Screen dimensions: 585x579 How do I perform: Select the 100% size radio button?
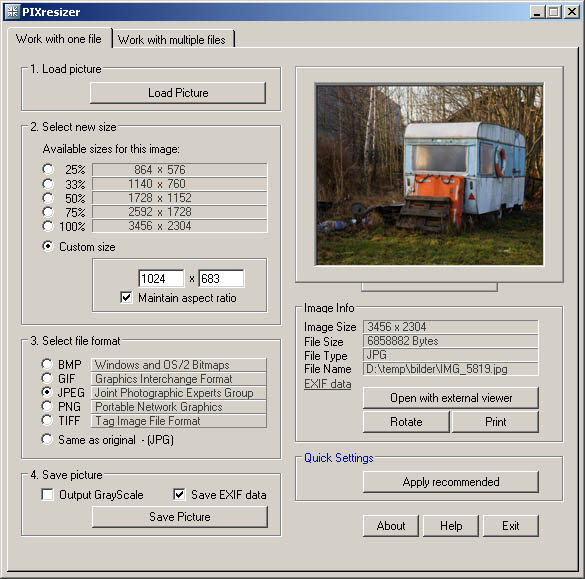click(x=48, y=226)
